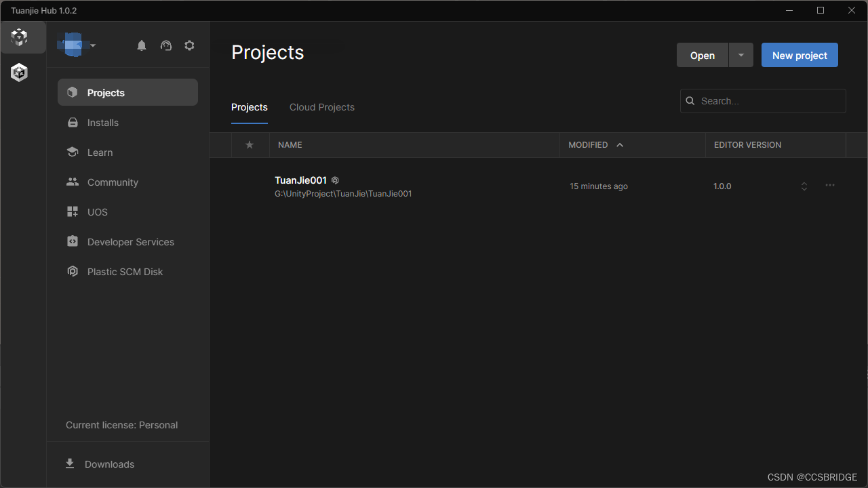Screen dimensions: 868x488
Task: Click the search magnifier icon
Action: (x=690, y=101)
